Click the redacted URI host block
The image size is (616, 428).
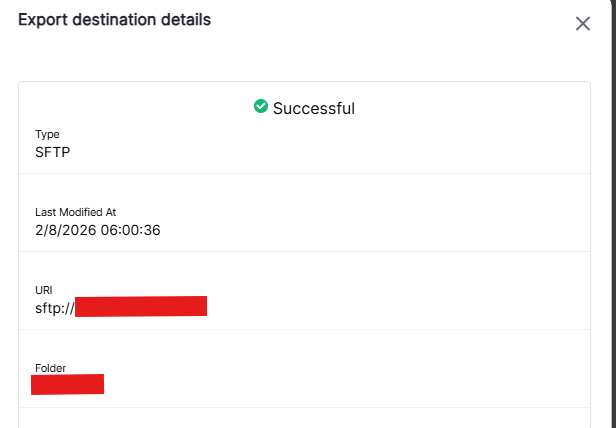pyautogui.click(x=141, y=306)
